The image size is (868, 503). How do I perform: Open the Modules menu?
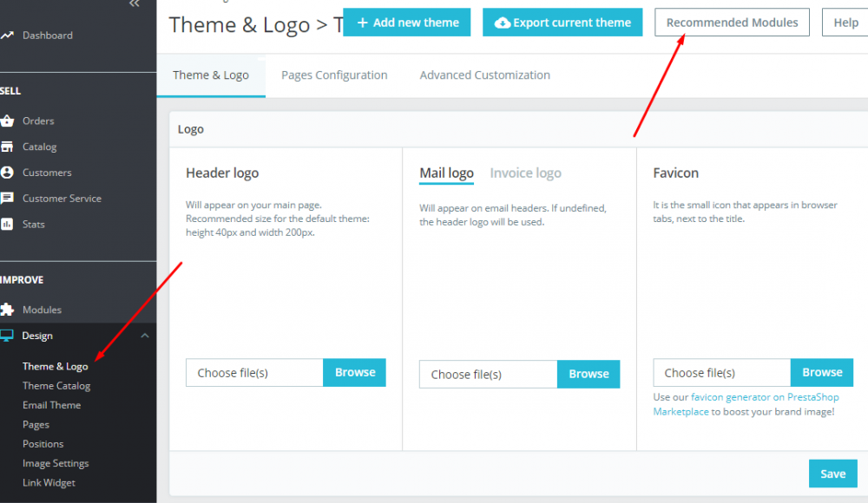point(42,310)
